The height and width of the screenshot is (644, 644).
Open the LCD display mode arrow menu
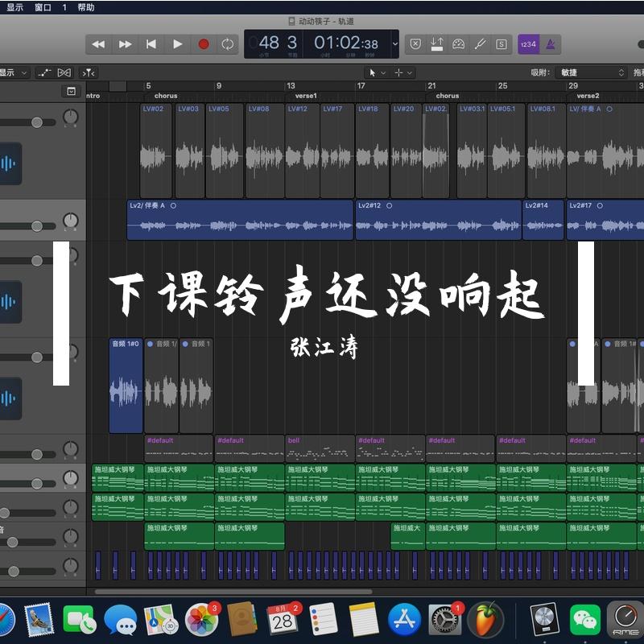tap(394, 44)
